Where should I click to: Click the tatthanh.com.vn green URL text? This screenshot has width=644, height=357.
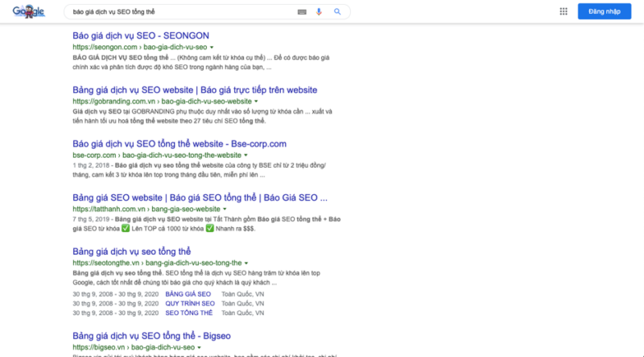tap(147, 210)
